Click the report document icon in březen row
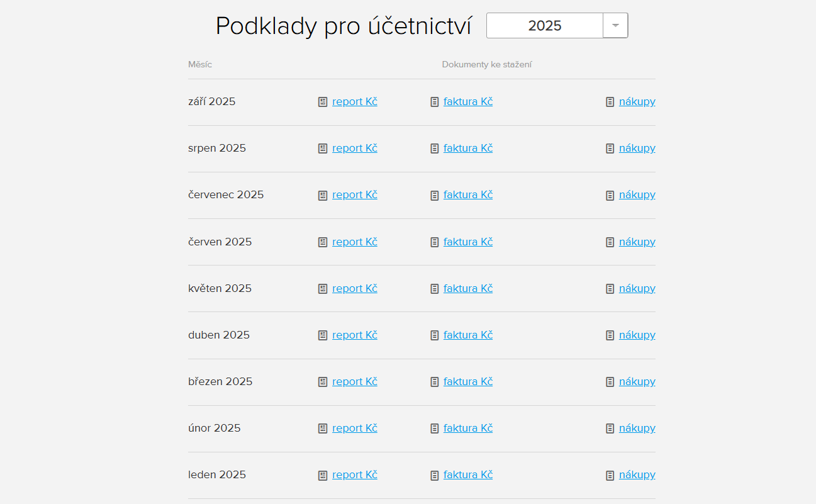 click(x=323, y=381)
